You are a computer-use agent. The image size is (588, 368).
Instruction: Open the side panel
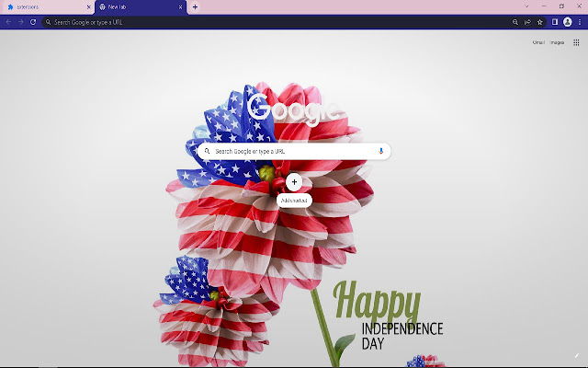[x=555, y=22]
